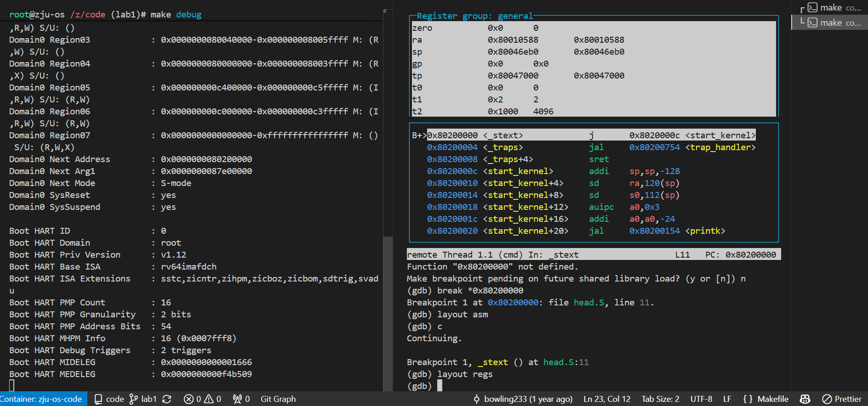Click the Register group: general title
This screenshot has height=406, width=868.
pyautogui.click(x=474, y=16)
